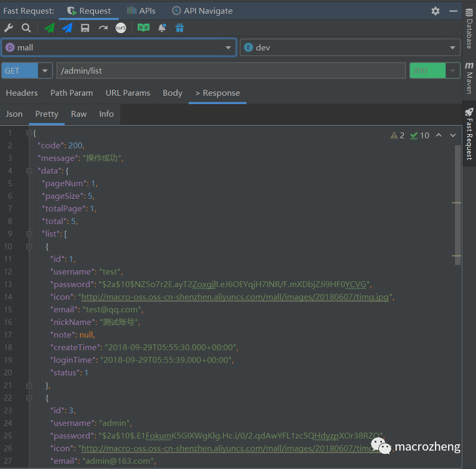Click the password hash on line 13
This screenshot has width=476, height=469.
click(234, 284)
